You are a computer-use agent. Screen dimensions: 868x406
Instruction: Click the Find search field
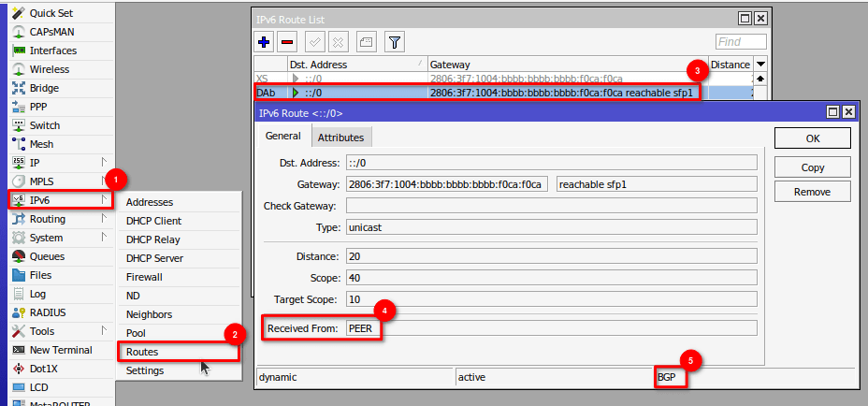tap(741, 42)
